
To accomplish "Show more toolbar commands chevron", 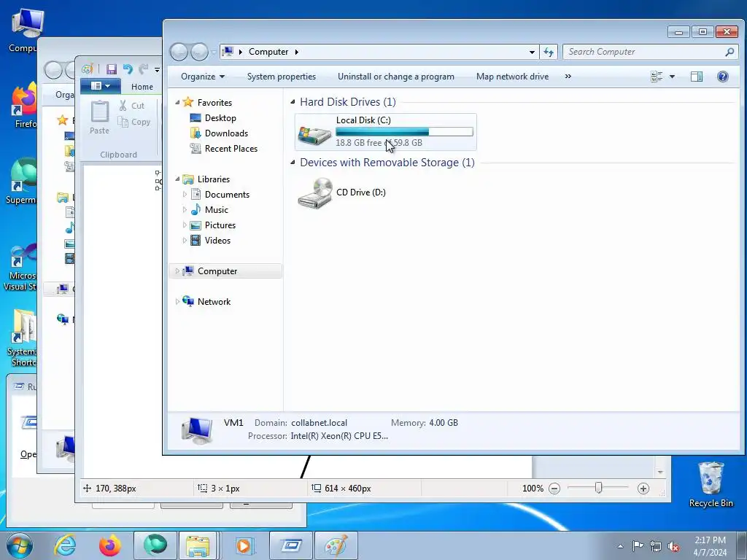I will click(x=568, y=76).
